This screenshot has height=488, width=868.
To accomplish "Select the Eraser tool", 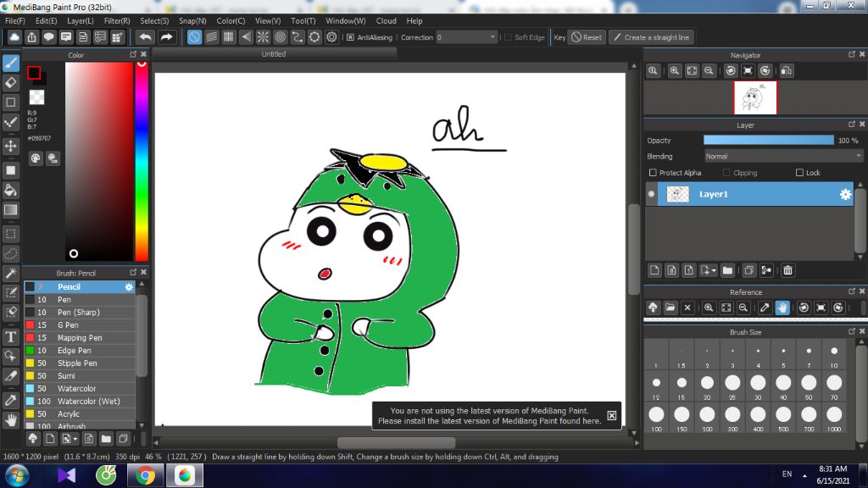I will pyautogui.click(x=11, y=83).
